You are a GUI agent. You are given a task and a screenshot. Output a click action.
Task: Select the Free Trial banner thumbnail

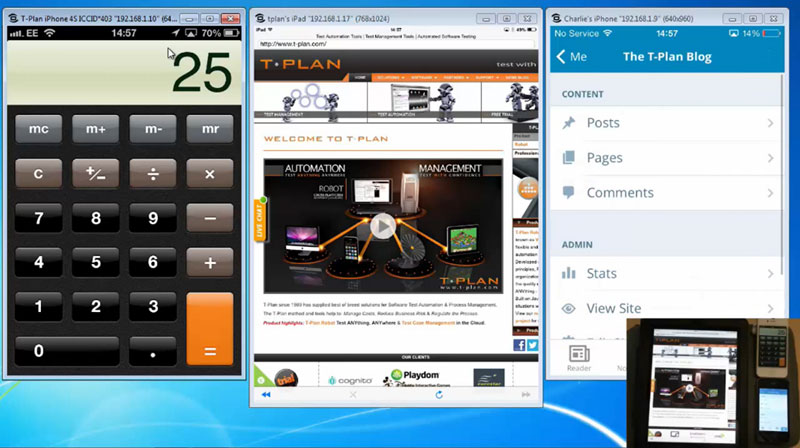pyautogui.click(x=510, y=101)
